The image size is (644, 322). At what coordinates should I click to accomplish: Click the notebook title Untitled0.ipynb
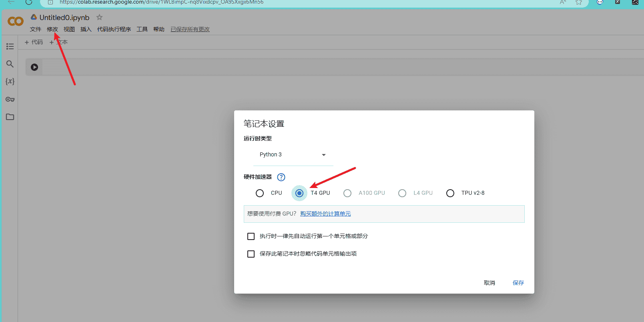64,18
